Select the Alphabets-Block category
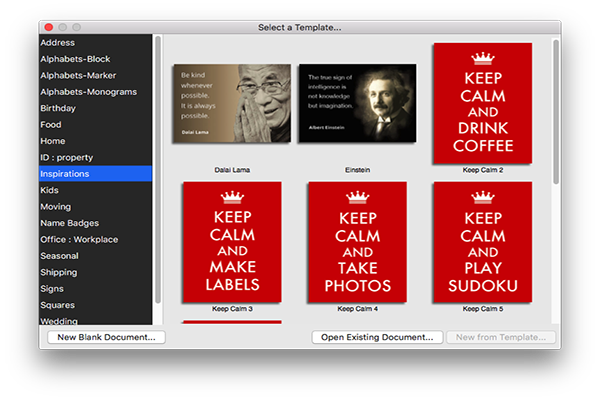 [x=95, y=59]
